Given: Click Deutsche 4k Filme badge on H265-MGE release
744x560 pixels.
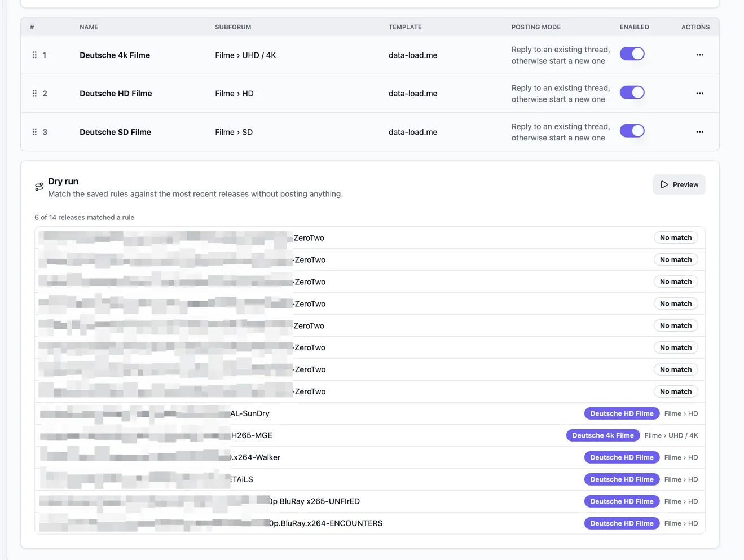Looking at the screenshot, I should [x=603, y=435].
